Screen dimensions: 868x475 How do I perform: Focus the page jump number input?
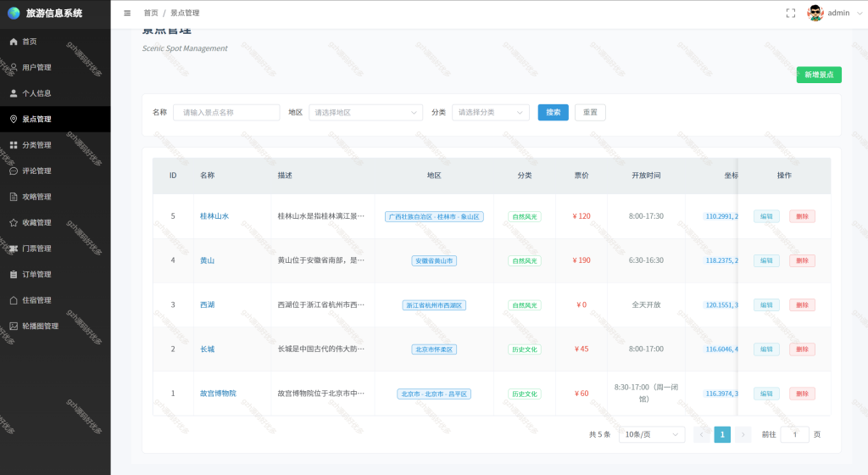pyautogui.click(x=795, y=434)
